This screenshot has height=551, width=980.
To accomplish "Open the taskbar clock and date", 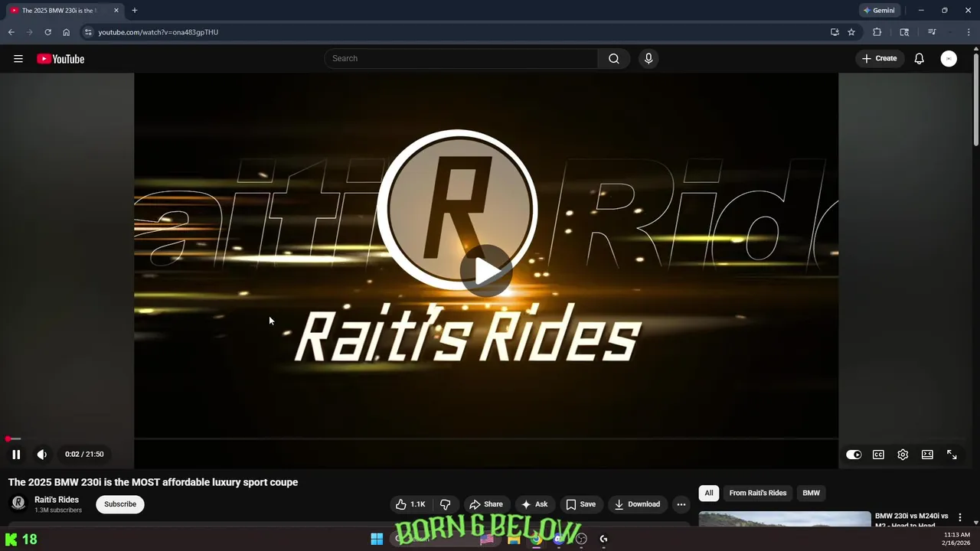I will coord(957,539).
